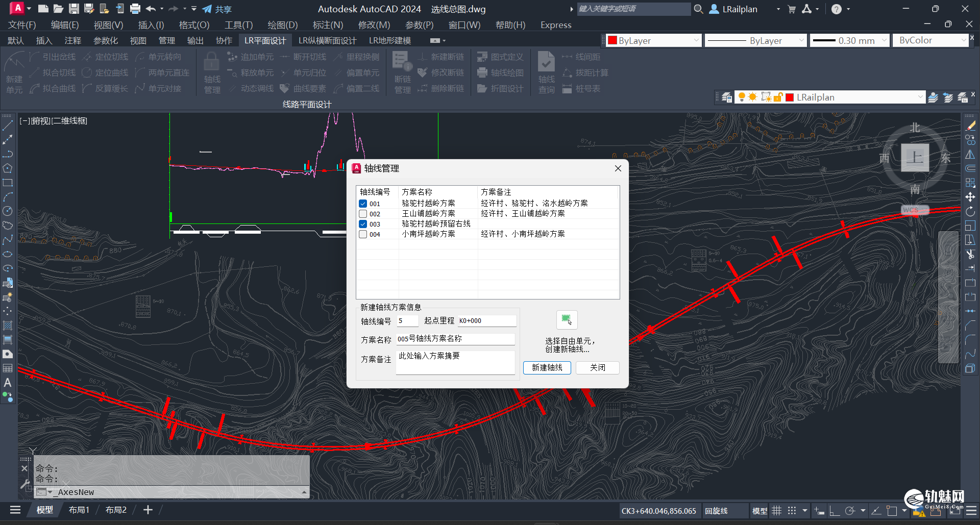The height and width of the screenshot is (525, 980).
Task: Click the Trim scissors tool in right toolbar
Action: 970,254
